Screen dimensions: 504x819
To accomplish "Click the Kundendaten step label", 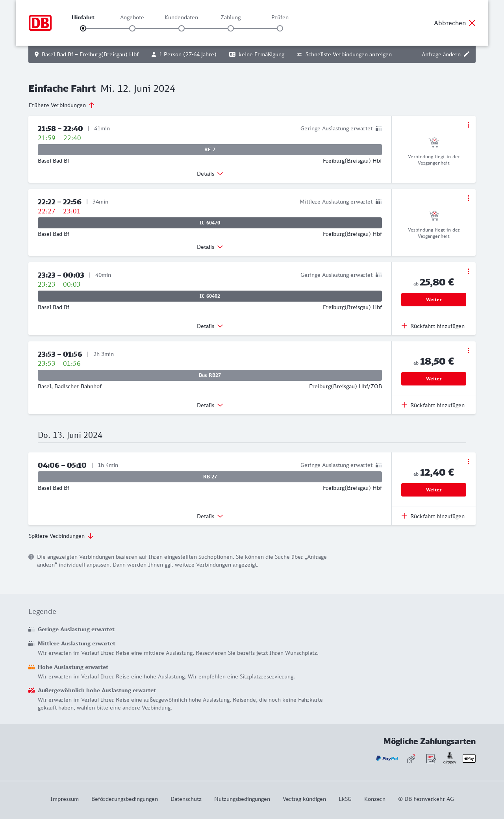I will tap(181, 17).
